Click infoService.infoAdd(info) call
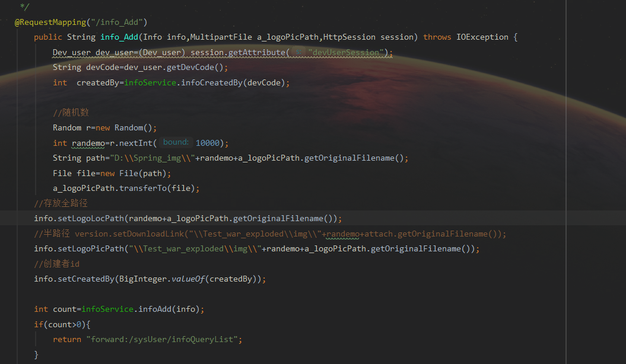The height and width of the screenshot is (364, 626). (x=140, y=309)
